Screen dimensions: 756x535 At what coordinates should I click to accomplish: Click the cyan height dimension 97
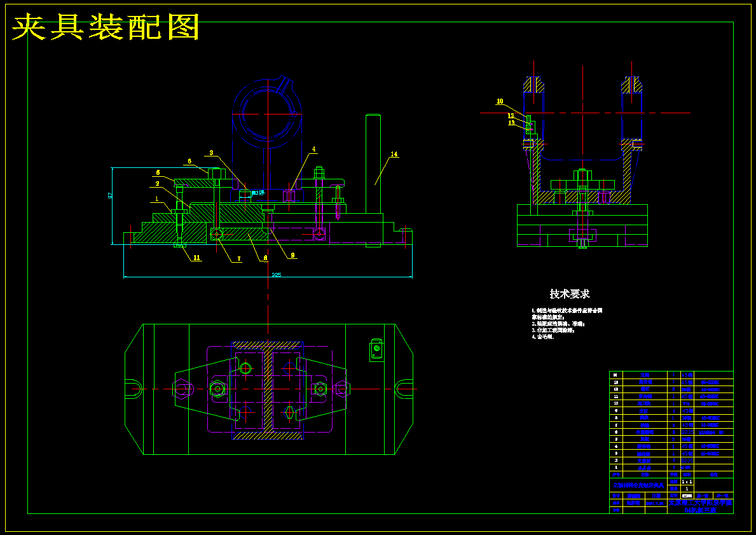coord(110,196)
